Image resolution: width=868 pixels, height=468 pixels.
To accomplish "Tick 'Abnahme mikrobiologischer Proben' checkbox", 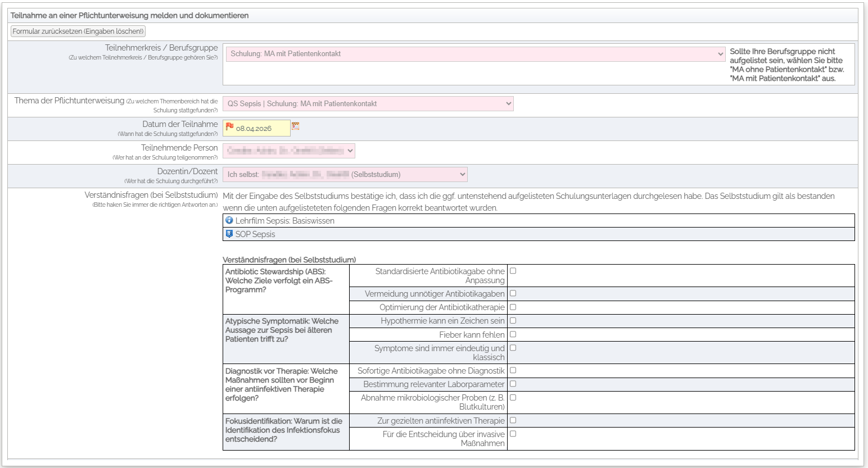I will point(513,398).
